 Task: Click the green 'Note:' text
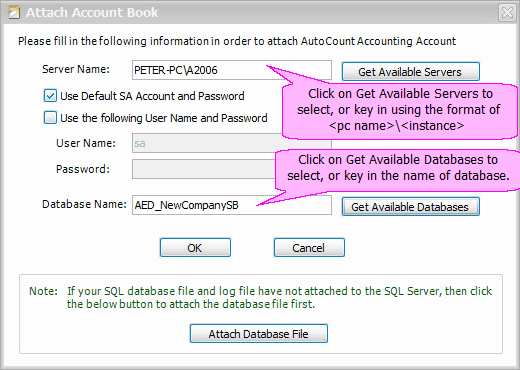43,291
